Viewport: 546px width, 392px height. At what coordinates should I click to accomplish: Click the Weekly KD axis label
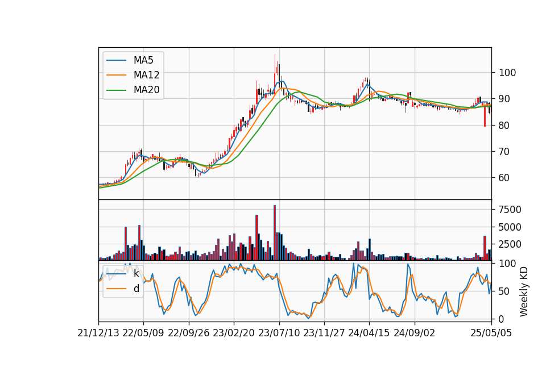coord(523,291)
